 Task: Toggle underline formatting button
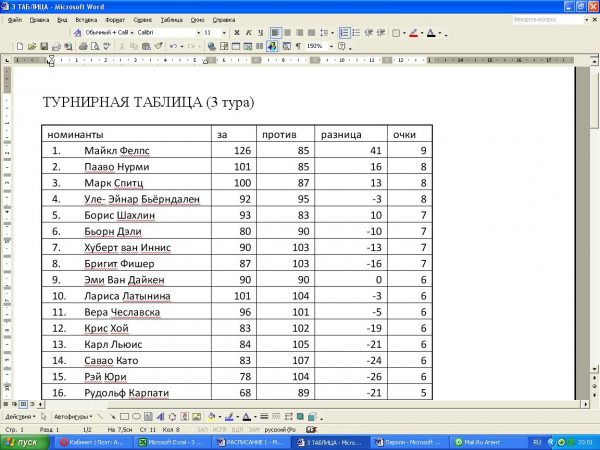pyautogui.click(x=260, y=33)
